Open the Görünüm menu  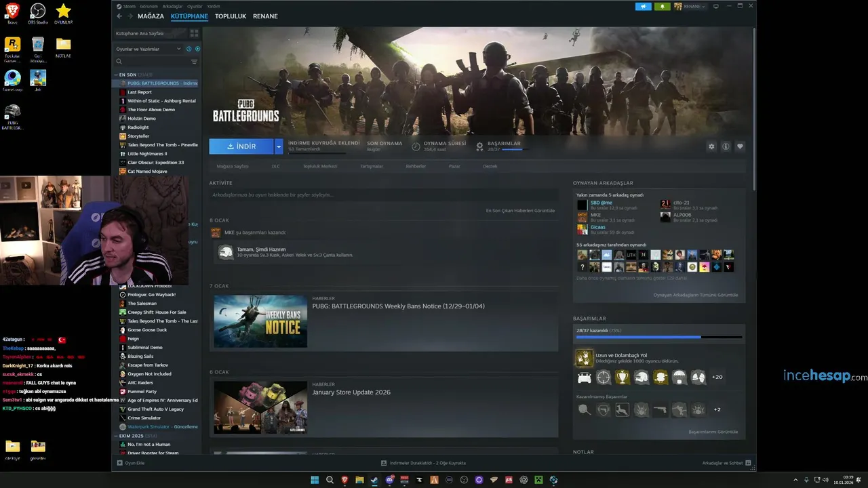tap(149, 6)
